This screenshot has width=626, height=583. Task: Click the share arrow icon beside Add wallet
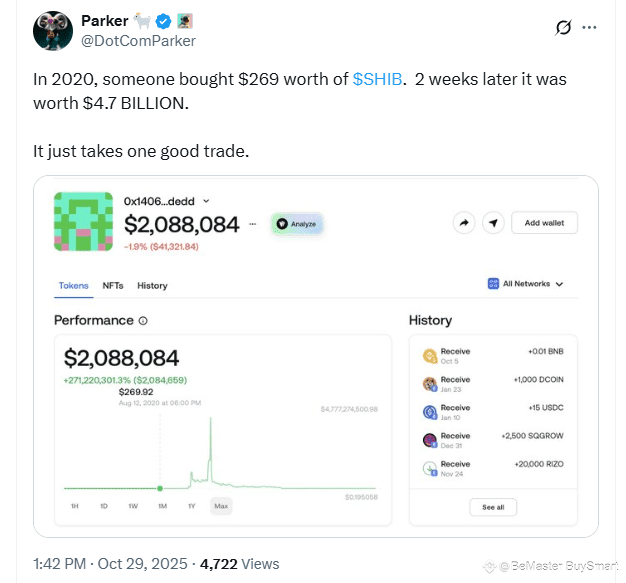[x=464, y=223]
